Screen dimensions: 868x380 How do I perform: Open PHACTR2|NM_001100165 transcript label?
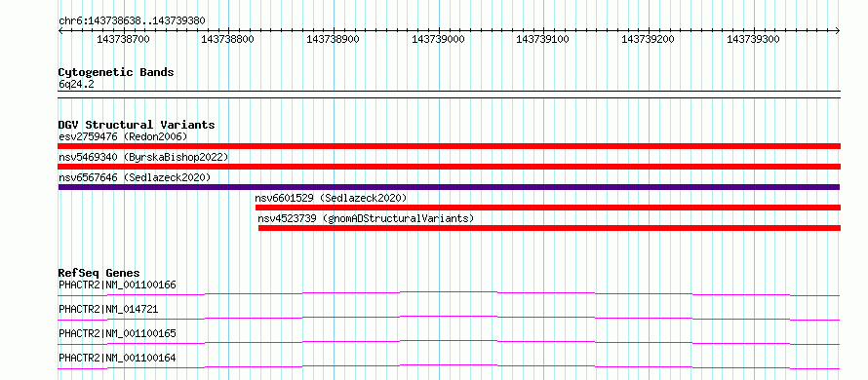pos(117,333)
